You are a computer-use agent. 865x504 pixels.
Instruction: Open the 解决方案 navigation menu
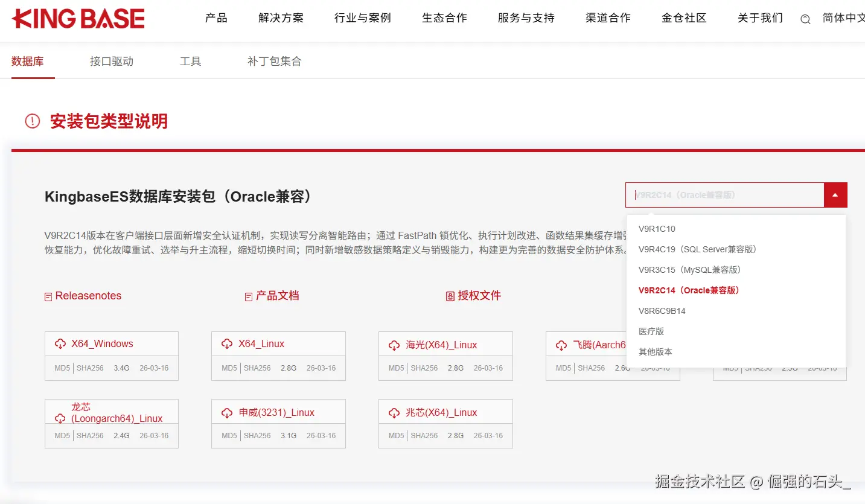pyautogui.click(x=281, y=18)
